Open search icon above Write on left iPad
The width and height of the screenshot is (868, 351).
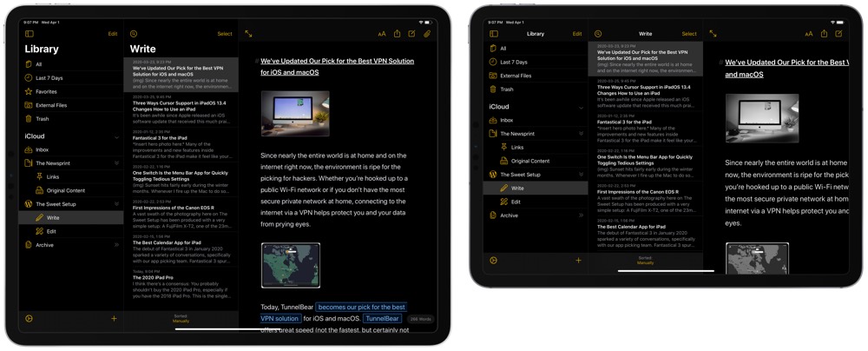coord(134,34)
